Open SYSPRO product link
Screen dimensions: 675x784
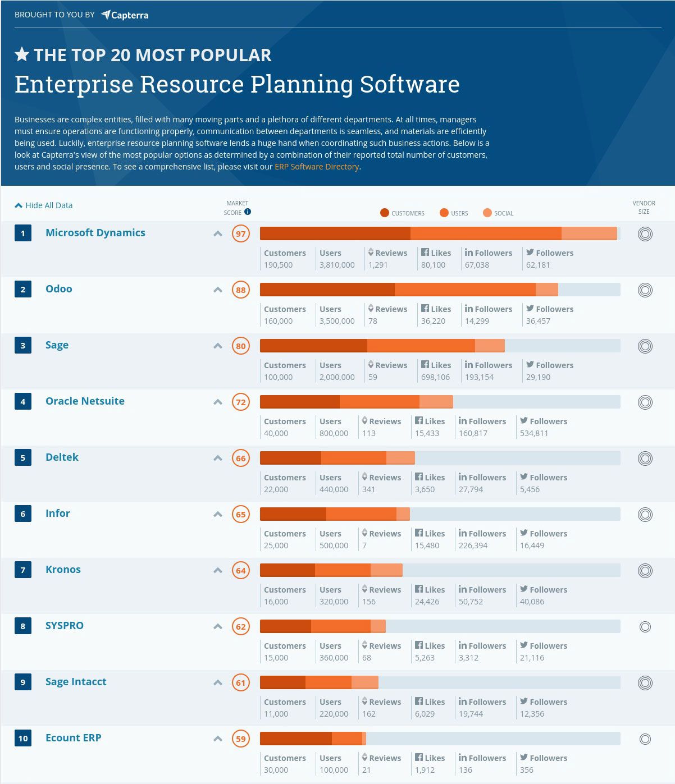coord(65,626)
